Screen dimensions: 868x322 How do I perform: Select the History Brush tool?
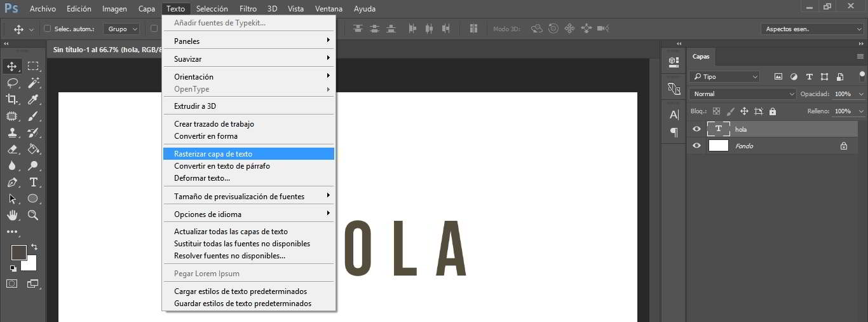pyautogui.click(x=33, y=132)
